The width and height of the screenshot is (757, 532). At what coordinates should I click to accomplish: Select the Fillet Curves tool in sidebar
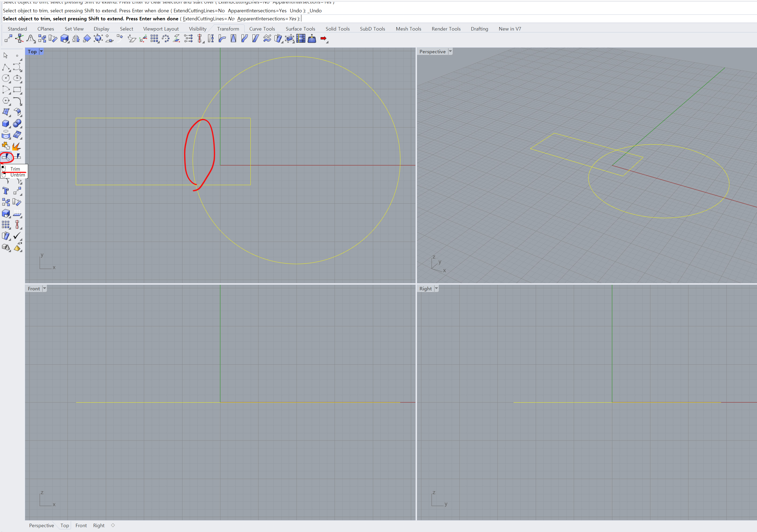click(17, 100)
